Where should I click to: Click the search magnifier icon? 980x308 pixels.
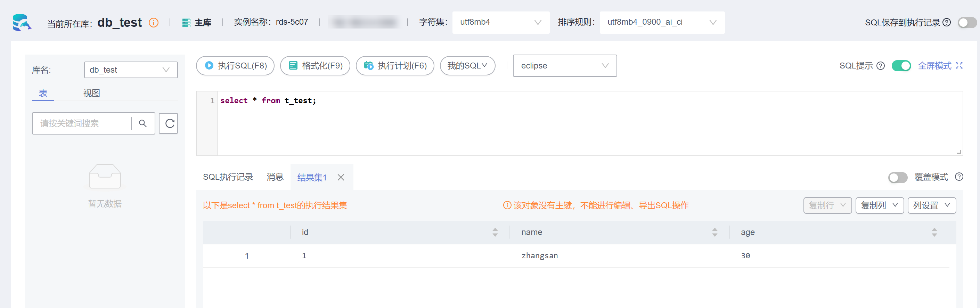point(143,123)
